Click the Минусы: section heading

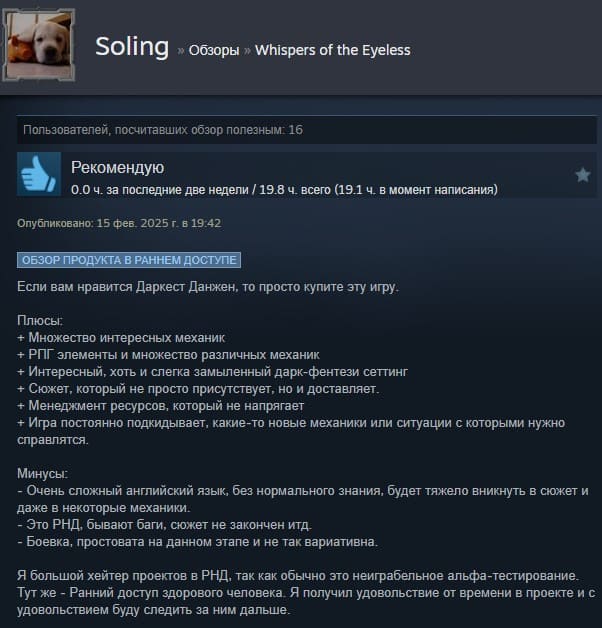tap(42, 473)
